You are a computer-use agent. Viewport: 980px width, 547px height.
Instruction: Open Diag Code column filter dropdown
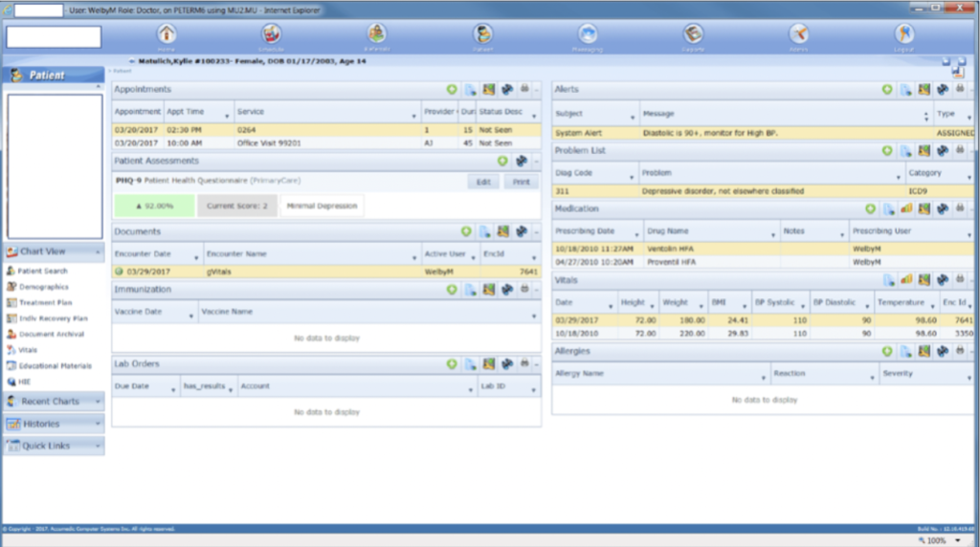632,177
